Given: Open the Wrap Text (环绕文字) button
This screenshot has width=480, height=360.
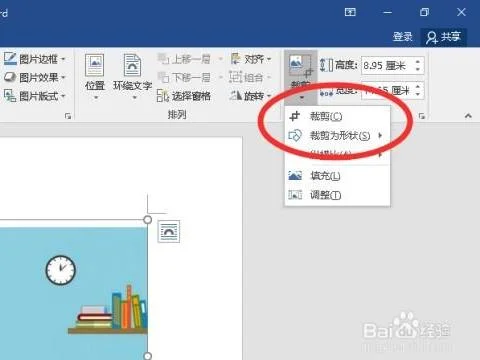Looking at the screenshot, I should [132, 77].
